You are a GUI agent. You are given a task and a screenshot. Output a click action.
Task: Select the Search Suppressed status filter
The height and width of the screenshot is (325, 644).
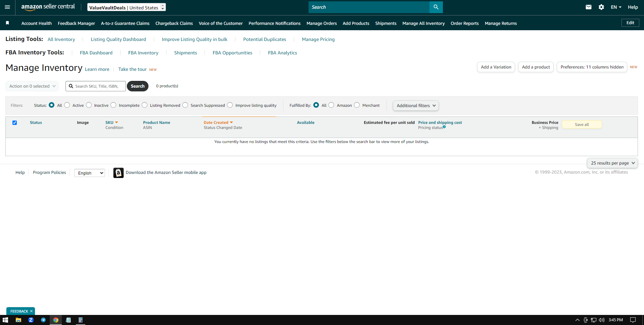point(185,105)
